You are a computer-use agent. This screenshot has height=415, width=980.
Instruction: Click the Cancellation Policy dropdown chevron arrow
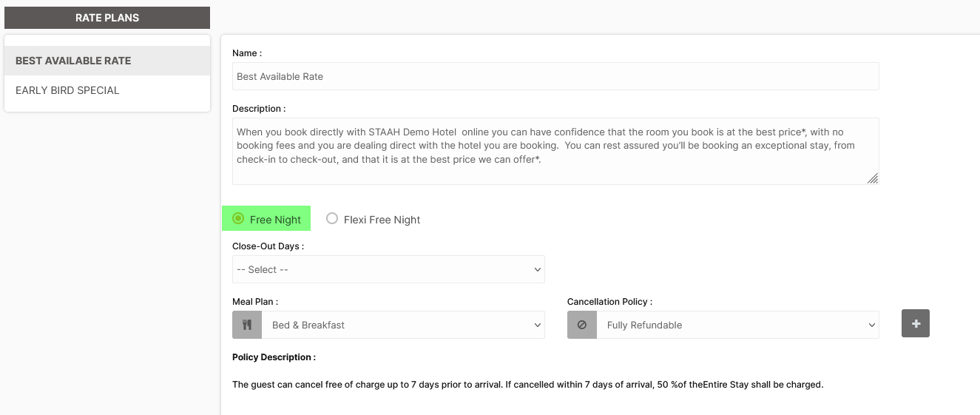(x=872, y=325)
